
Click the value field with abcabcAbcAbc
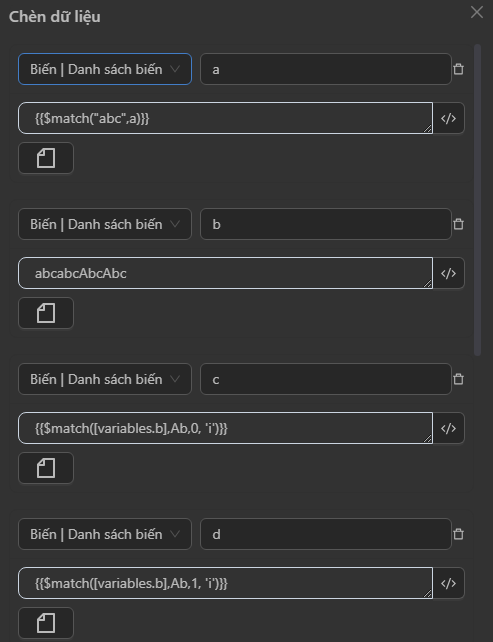pos(226,274)
